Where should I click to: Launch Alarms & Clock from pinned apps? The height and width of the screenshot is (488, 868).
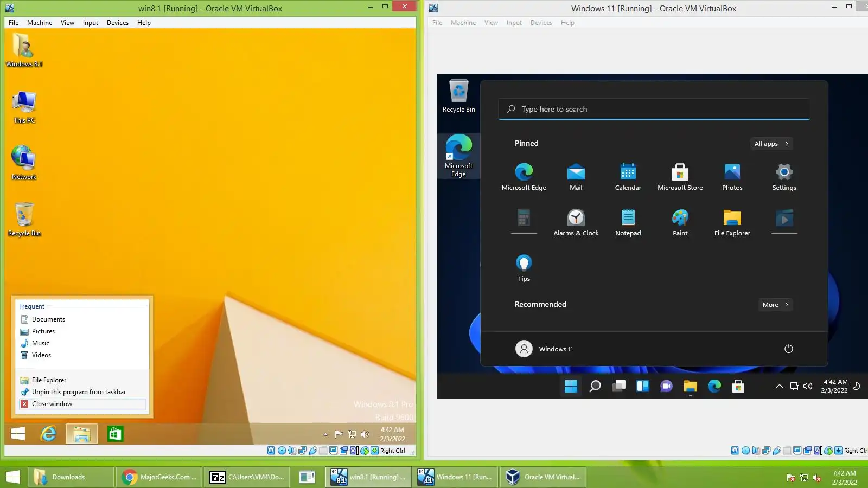point(576,223)
